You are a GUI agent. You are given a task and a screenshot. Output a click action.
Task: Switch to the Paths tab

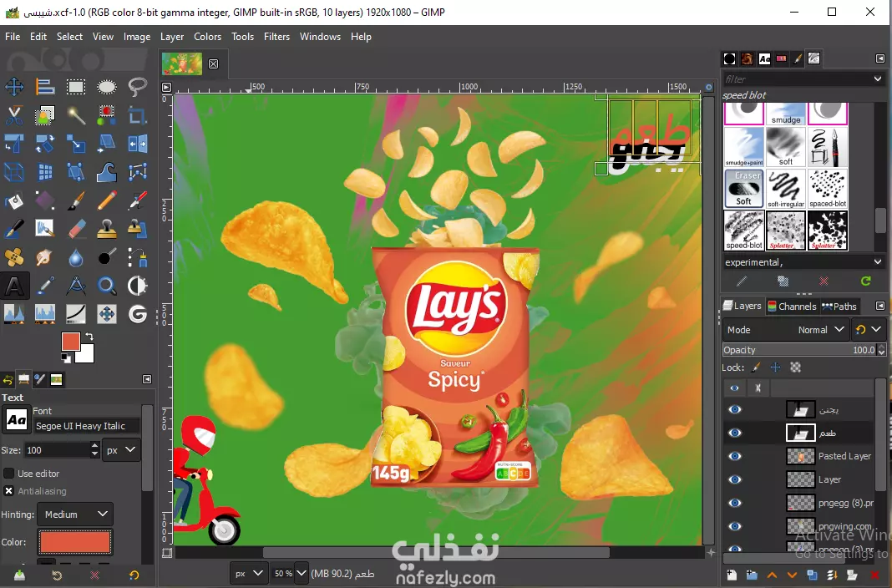point(839,306)
